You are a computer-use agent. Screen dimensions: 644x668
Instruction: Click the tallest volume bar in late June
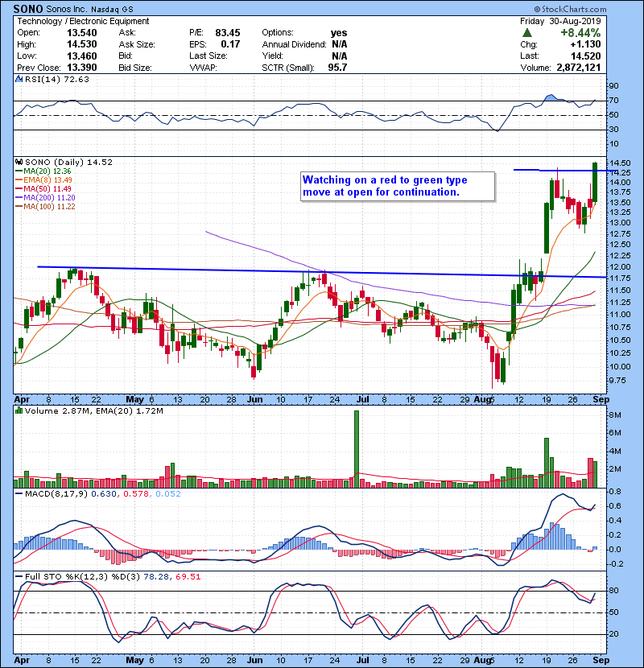357,449
